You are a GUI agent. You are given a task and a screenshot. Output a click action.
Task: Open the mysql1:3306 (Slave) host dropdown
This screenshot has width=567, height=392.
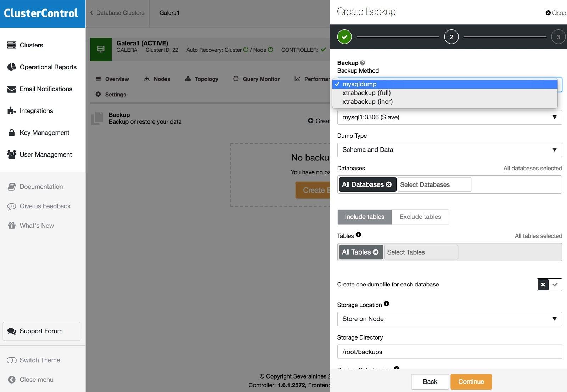450,117
